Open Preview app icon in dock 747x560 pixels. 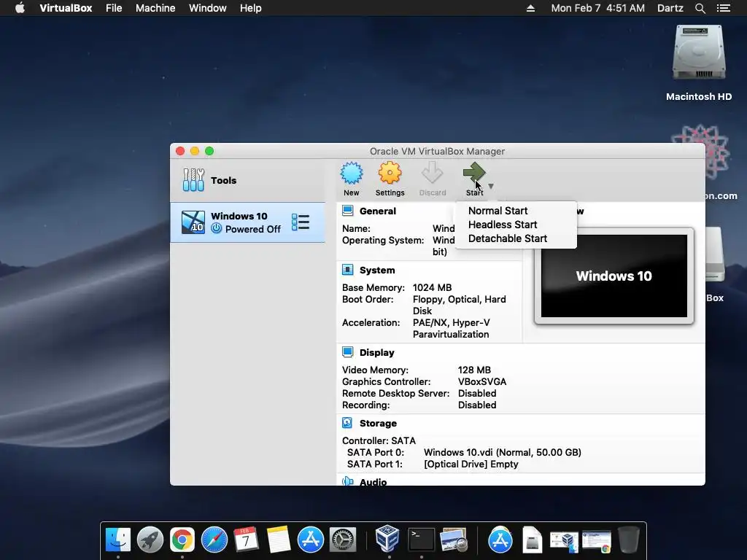454,540
